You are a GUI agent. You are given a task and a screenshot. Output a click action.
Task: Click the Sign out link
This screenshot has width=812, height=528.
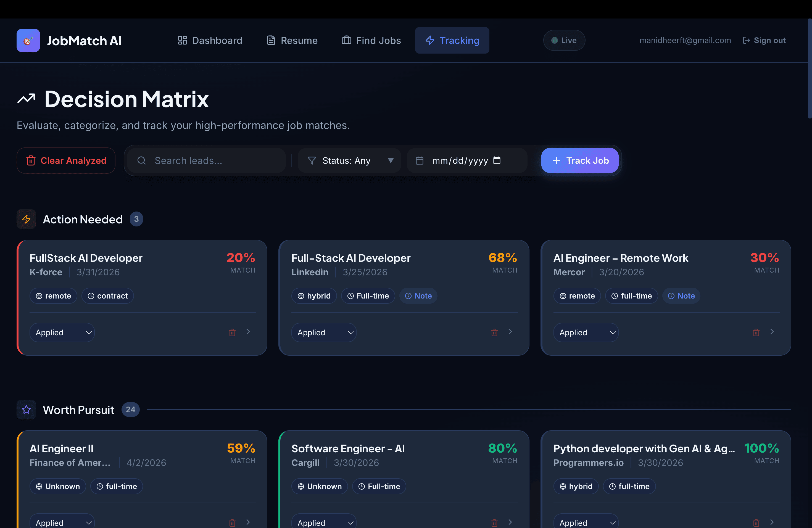click(x=764, y=41)
